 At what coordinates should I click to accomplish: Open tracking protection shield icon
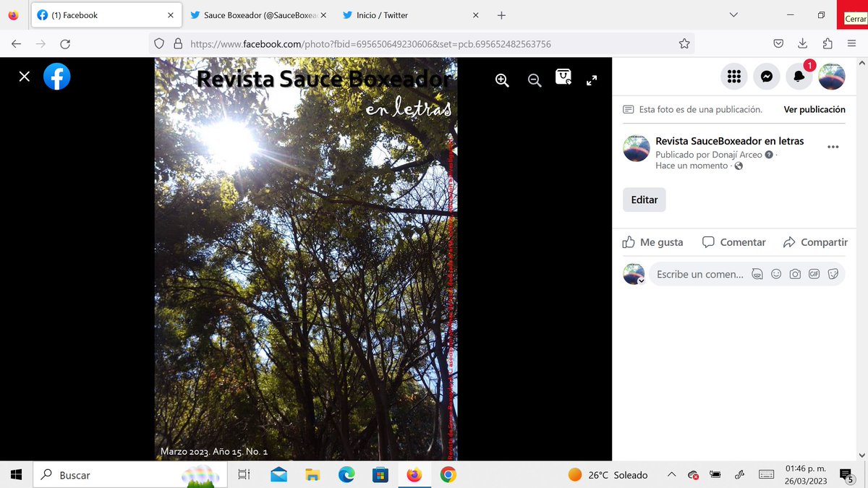click(161, 44)
